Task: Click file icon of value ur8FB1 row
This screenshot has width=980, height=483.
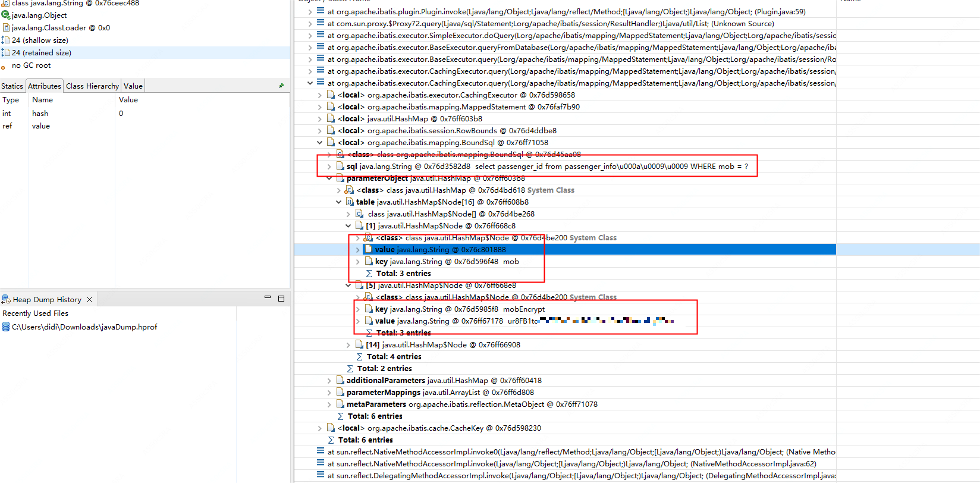Action: click(x=369, y=321)
